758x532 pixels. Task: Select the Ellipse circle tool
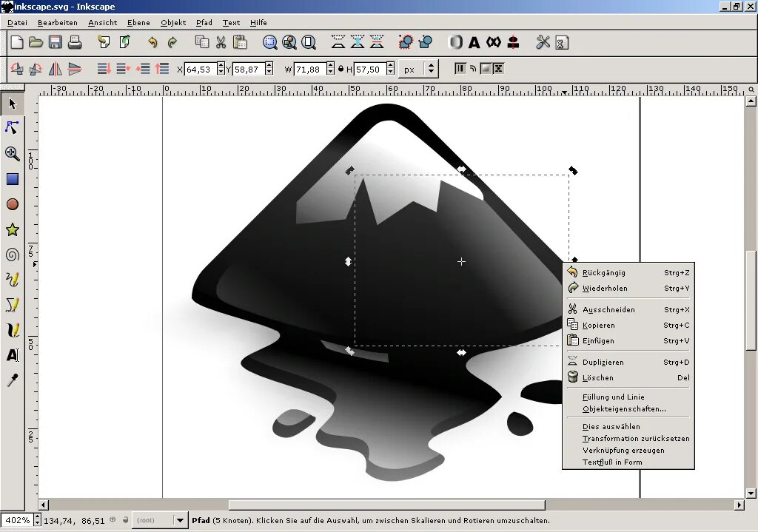coord(13,204)
